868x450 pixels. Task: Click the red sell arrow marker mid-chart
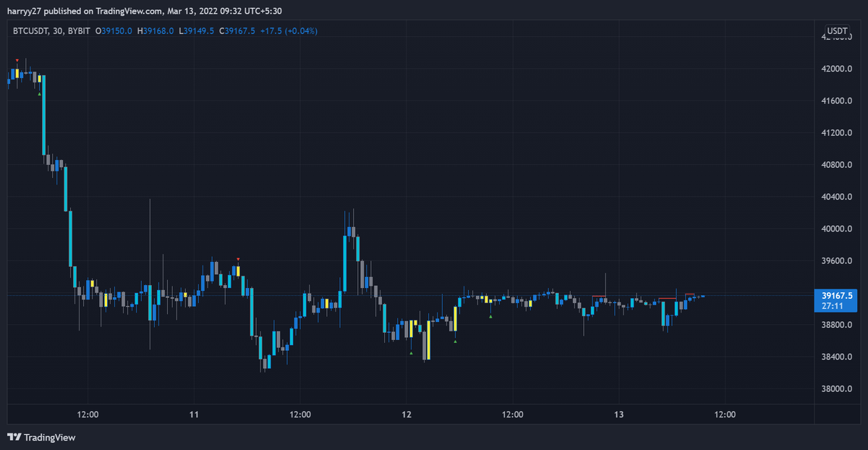[237, 258]
